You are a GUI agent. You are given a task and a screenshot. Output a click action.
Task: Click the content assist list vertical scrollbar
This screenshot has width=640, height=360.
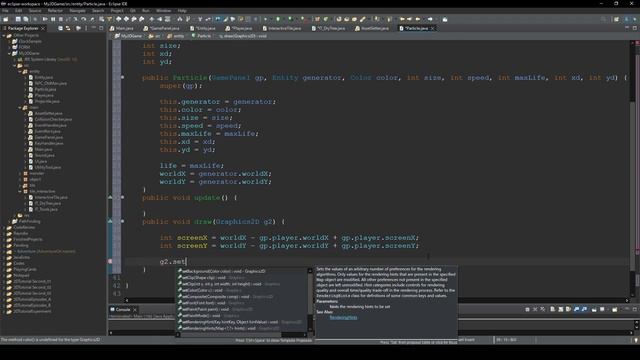[x=310, y=300]
